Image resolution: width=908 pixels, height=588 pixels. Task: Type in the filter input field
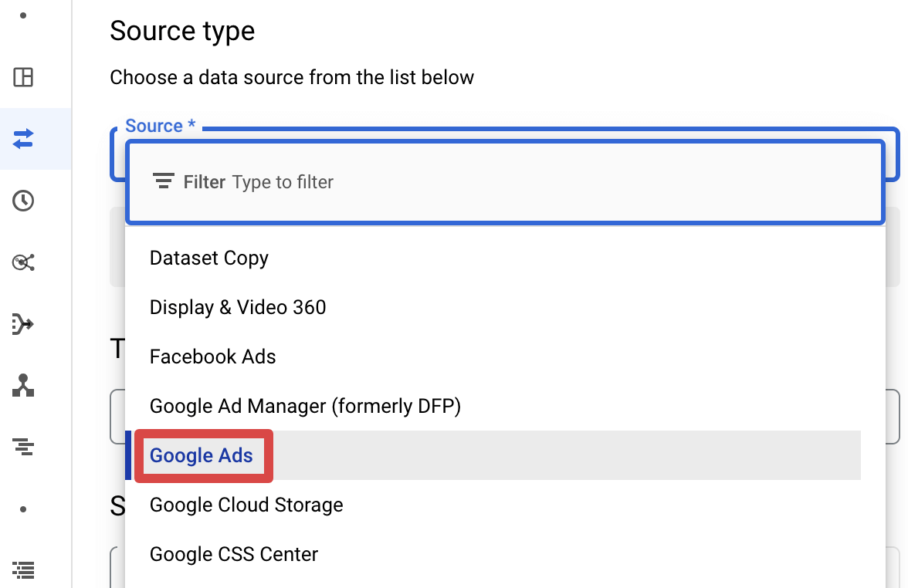click(x=505, y=182)
